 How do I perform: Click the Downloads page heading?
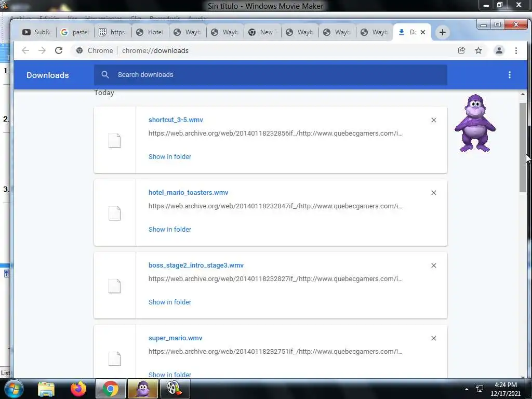tap(47, 75)
